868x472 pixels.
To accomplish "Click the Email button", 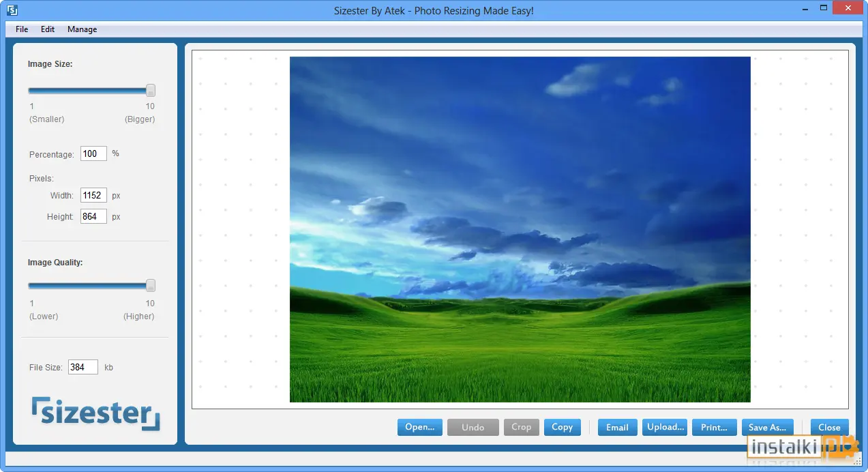I will click(x=618, y=427).
